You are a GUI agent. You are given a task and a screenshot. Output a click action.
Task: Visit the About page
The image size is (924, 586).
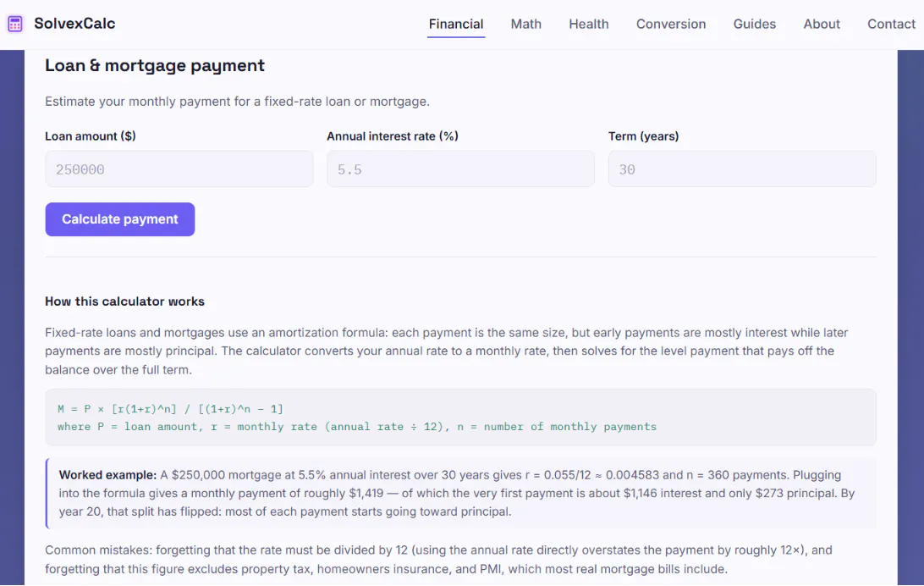[x=822, y=25]
